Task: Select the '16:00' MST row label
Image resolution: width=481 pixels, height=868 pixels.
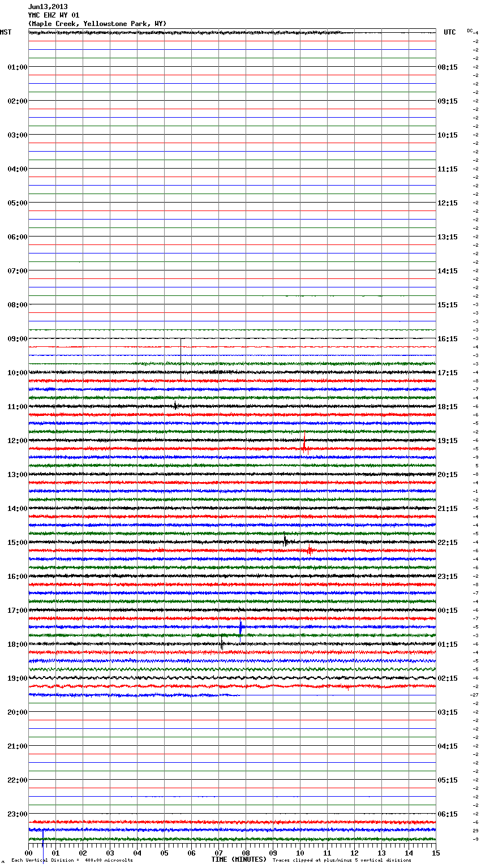Action: [x=17, y=577]
